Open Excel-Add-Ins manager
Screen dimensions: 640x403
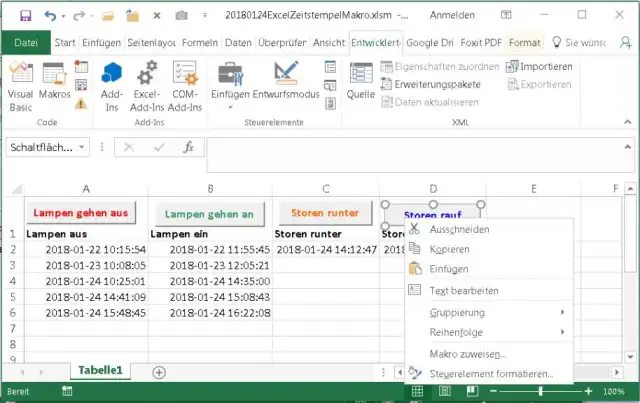click(x=148, y=83)
